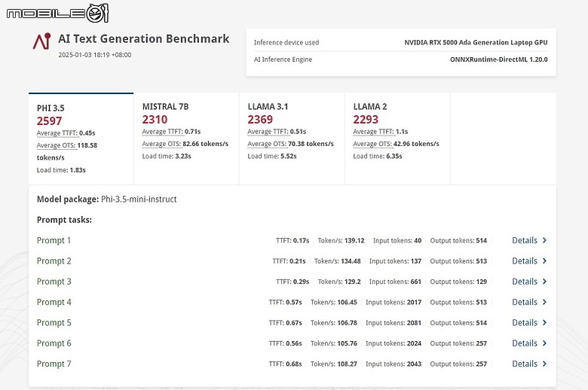Click the Prompt tasks heading

click(64, 220)
